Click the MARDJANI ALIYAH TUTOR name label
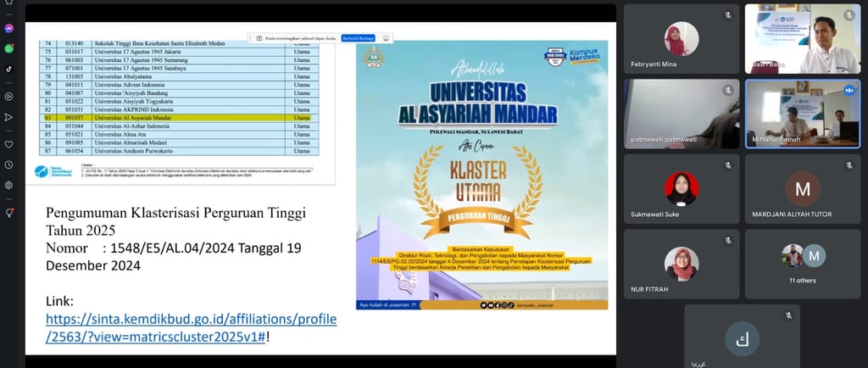The height and width of the screenshot is (368, 868). tap(792, 215)
